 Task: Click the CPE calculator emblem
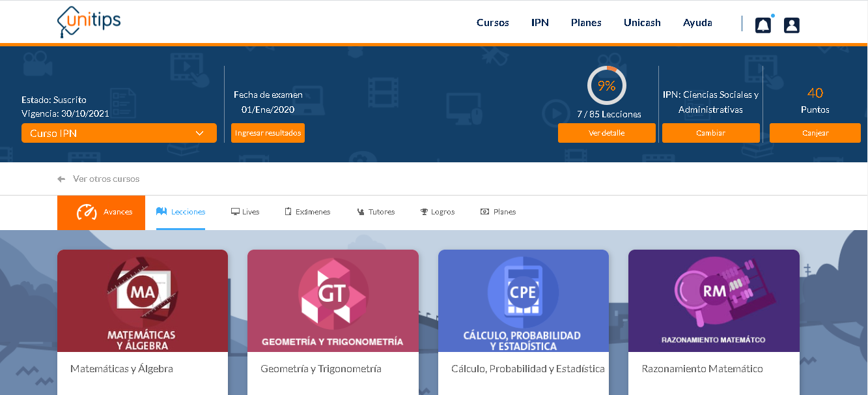523,291
